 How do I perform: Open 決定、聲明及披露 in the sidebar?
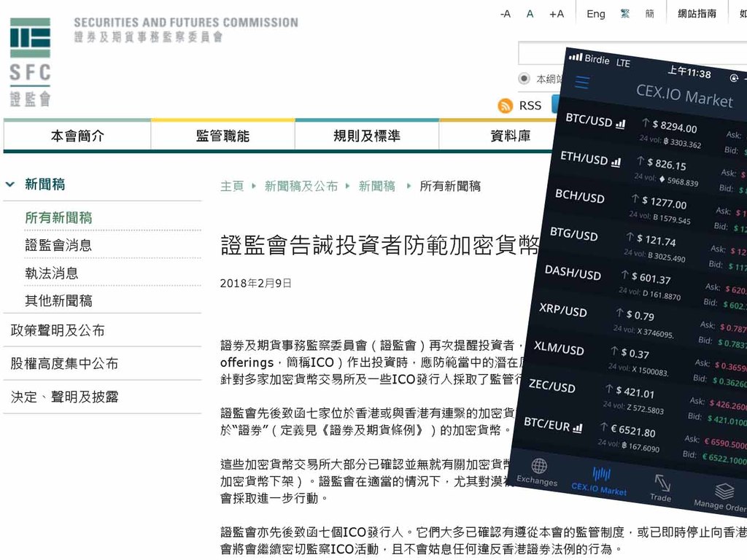click(64, 397)
